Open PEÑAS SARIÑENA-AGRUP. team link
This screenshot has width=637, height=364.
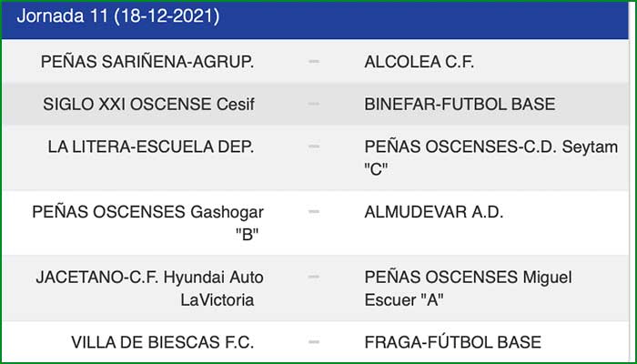[147, 61]
